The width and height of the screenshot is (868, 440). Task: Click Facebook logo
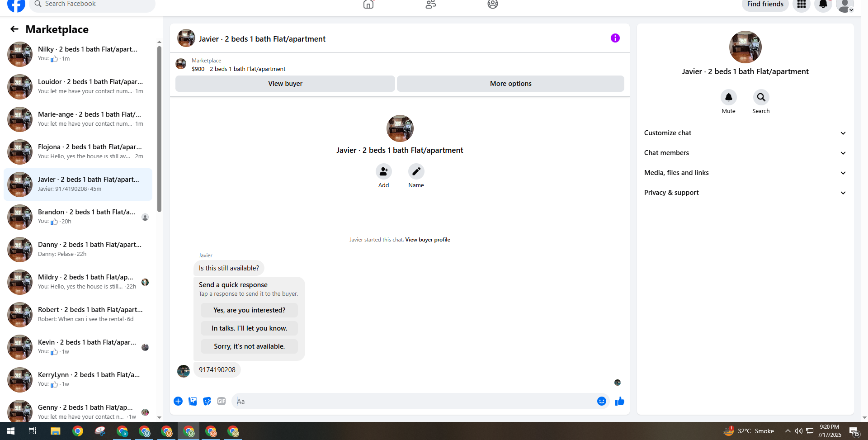tap(16, 5)
